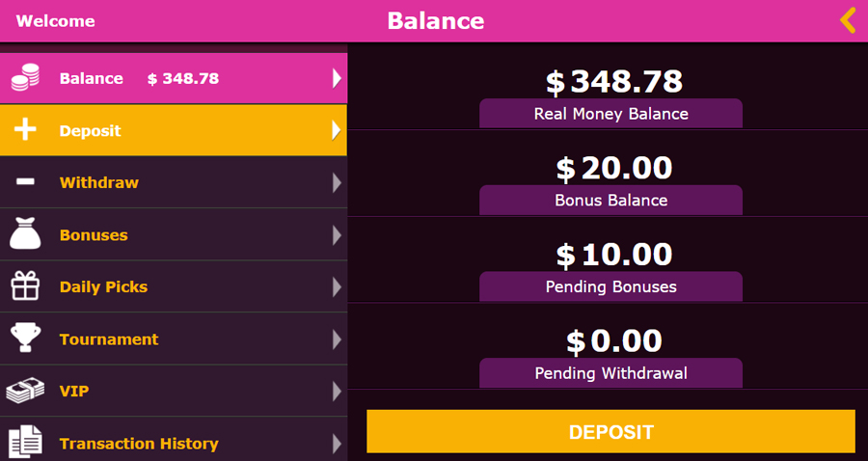
Task: Click the Pending Withdrawal label
Action: [610, 373]
